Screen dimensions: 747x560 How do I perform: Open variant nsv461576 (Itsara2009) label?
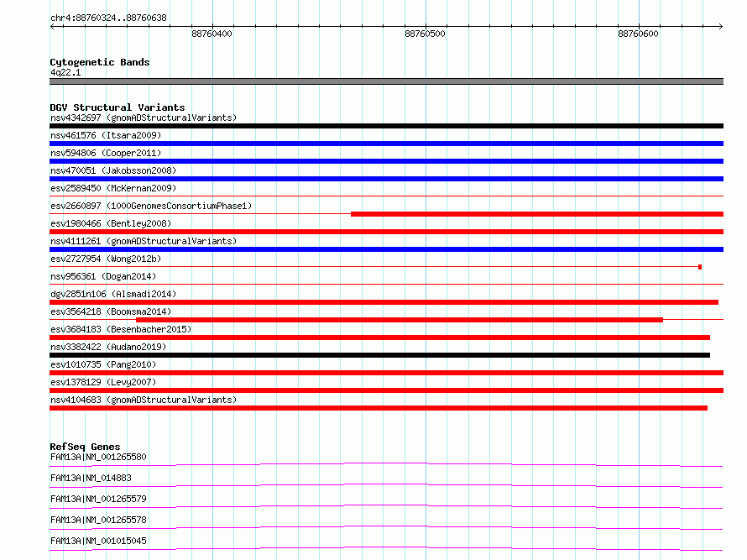106,135
